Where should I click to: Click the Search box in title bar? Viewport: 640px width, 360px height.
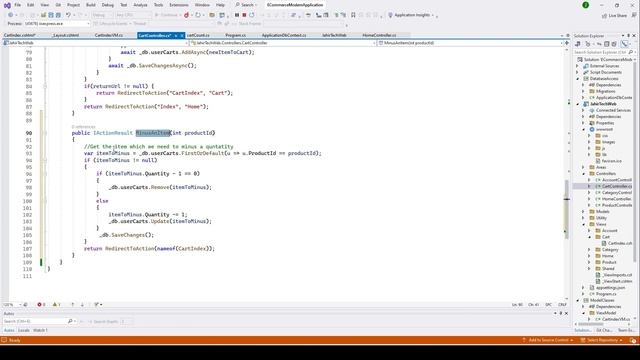click(247, 5)
